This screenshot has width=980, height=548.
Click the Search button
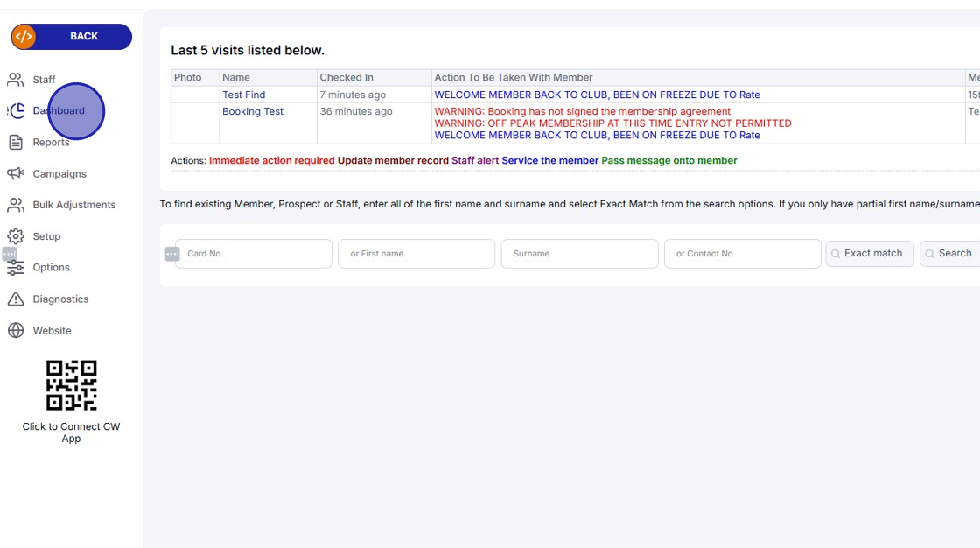[x=950, y=253]
